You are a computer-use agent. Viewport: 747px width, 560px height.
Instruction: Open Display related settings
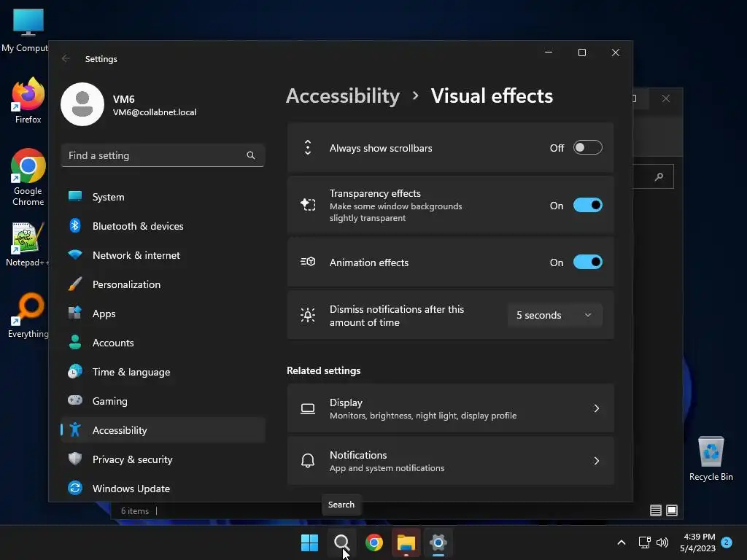[x=450, y=408]
